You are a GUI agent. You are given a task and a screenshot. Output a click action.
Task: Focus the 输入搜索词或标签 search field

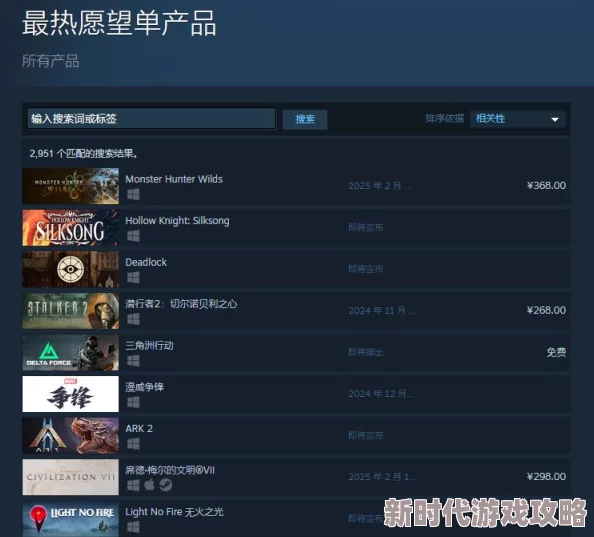pos(151,119)
